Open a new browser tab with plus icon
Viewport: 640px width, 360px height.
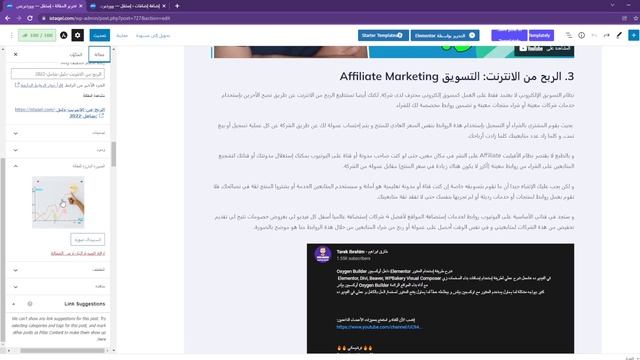coord(177,6)
